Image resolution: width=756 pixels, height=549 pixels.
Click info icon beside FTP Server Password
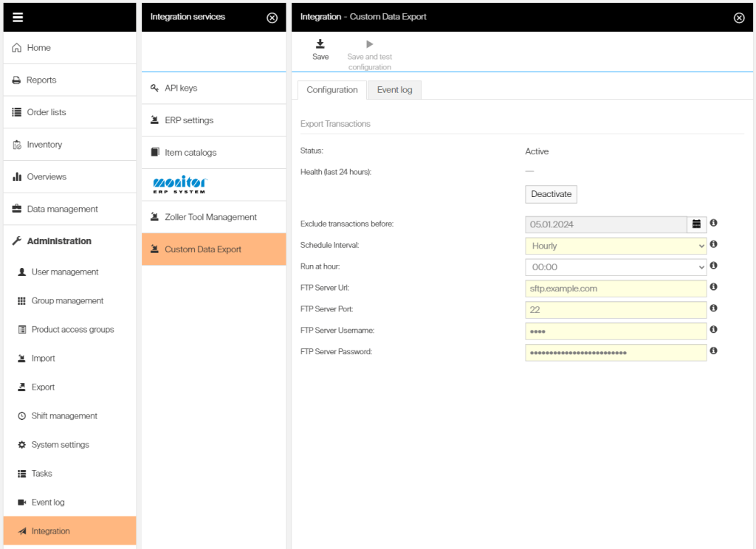(x=714, y=351)
